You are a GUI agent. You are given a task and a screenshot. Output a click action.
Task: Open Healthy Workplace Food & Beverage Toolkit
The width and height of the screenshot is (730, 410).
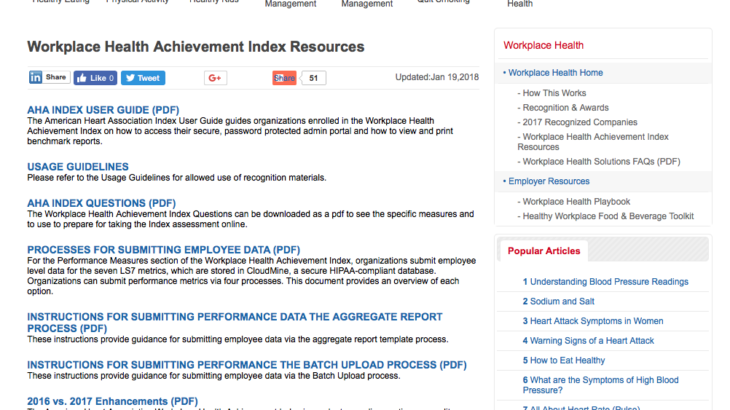click(x=608, y=216)
